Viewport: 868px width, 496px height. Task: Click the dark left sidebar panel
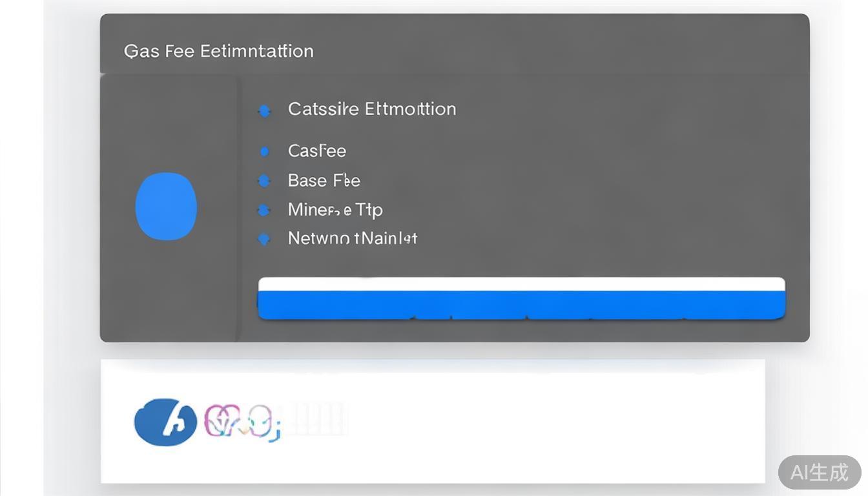click(169, 291)
